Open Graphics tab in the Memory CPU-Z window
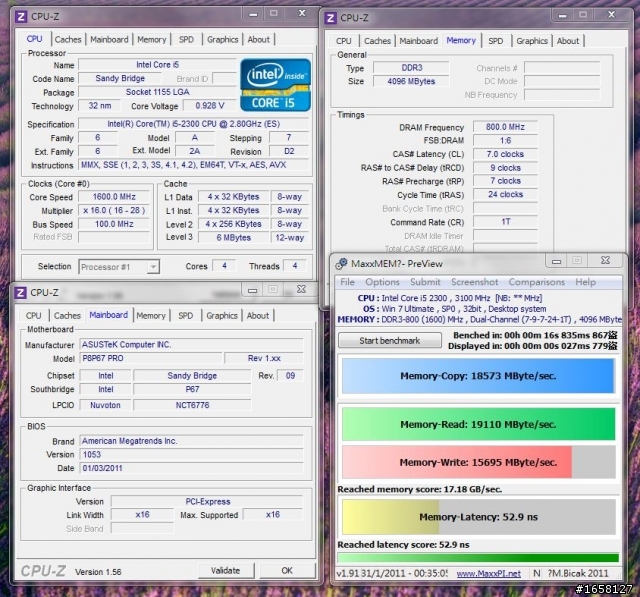This screenshot has height=597, width=640. pos(532,41)
